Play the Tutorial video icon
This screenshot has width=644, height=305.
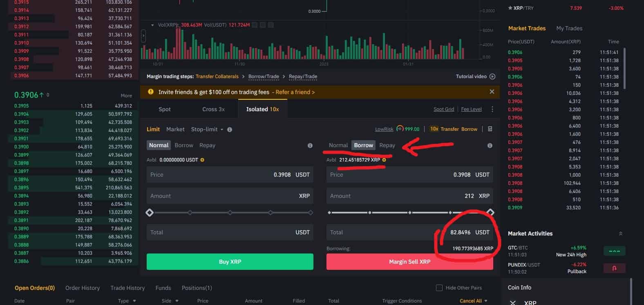coord(492,76)
